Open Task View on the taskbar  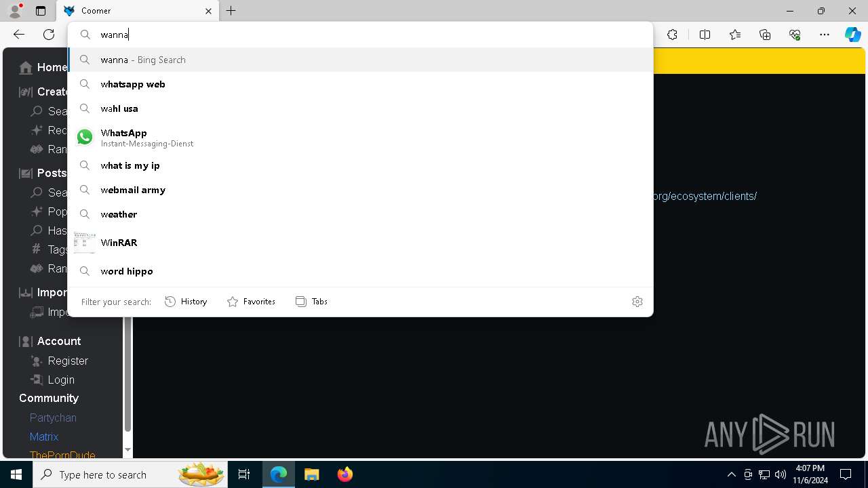(x=244, y=474)
